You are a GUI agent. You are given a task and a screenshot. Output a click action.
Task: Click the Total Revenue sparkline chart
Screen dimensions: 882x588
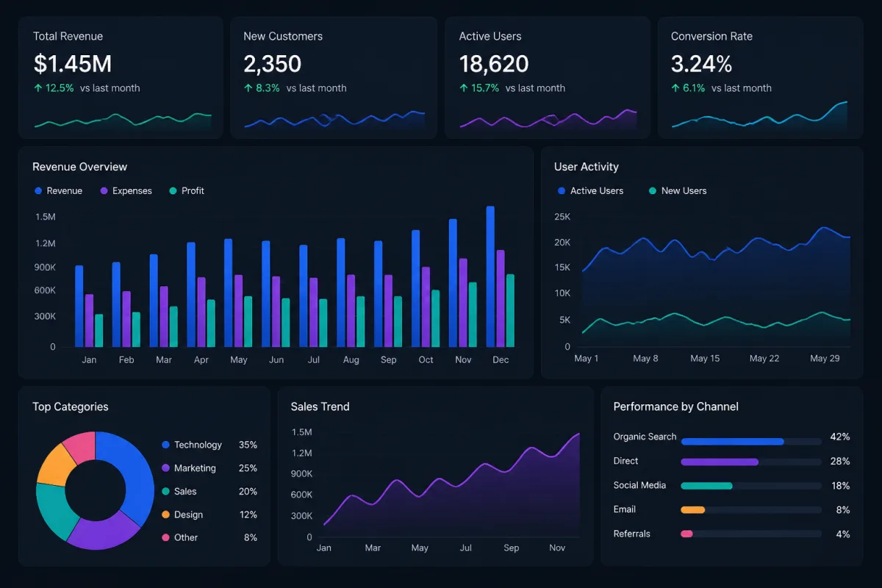[x=123, y=121]
